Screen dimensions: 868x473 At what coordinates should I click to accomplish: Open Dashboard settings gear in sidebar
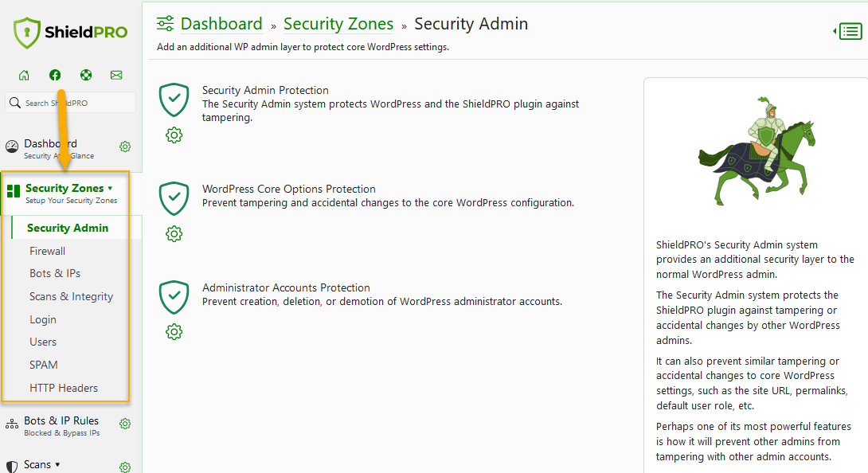click(125, 147)
